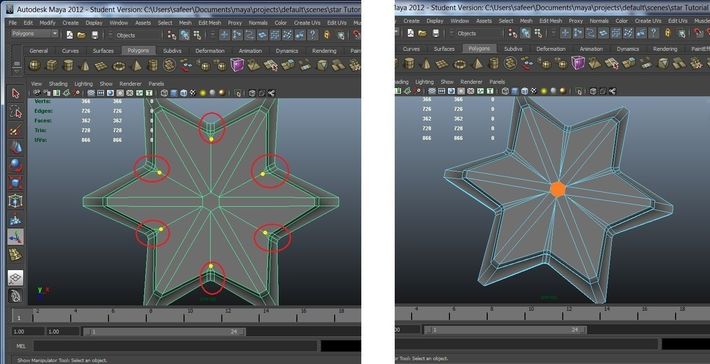The image size is (710, 364).
Task: Click the orange center face of the star
Action: pyautogui.click(x=558, y=190)
